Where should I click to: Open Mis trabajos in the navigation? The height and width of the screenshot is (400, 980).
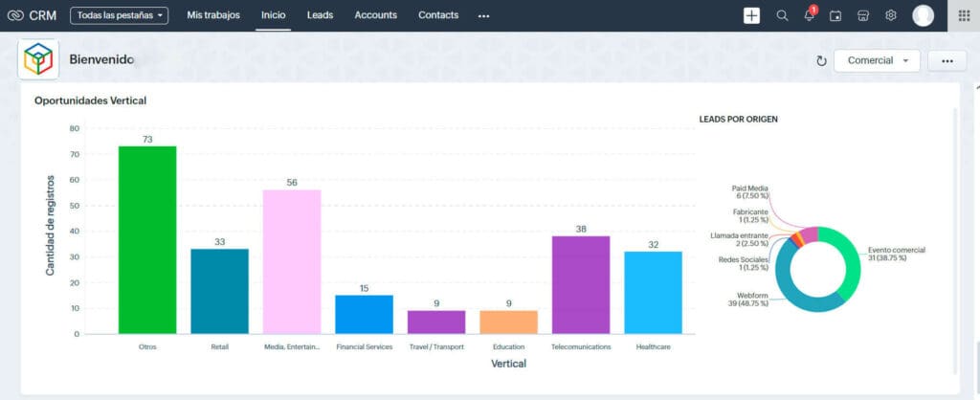tap(213, 15)
